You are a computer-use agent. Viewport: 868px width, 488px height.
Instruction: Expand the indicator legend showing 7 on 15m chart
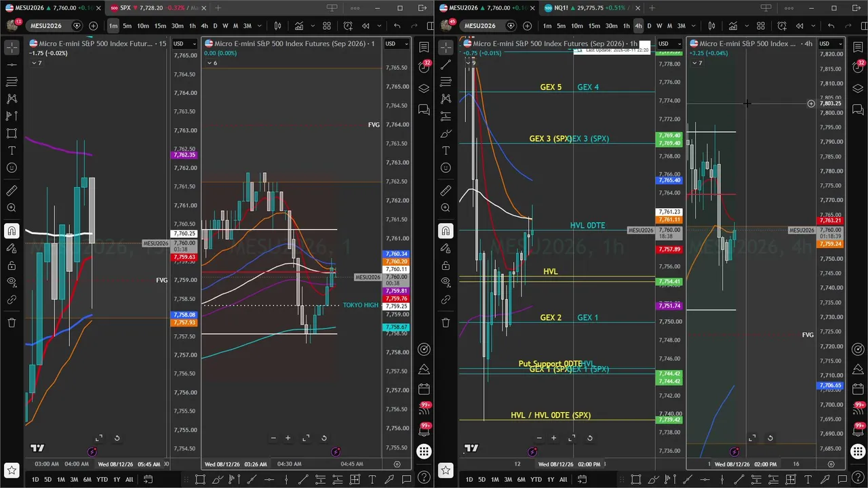pyautogui.click(x=37, y=63)
